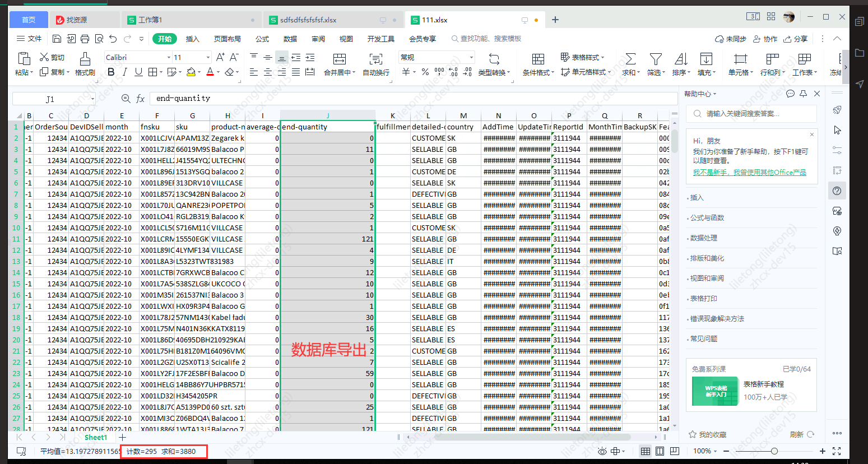Click the Share (分享) button
868x464 pixels.
coord(796,39)
